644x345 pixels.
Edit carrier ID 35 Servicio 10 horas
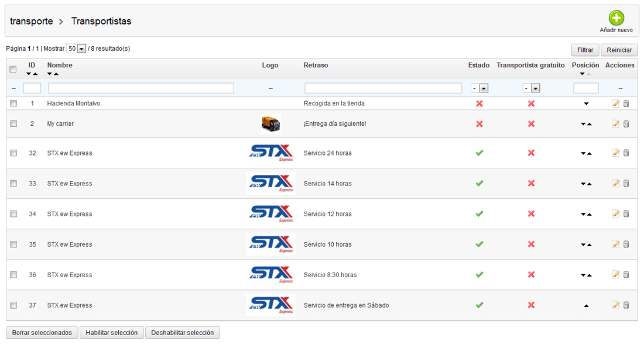pos(615,244)
